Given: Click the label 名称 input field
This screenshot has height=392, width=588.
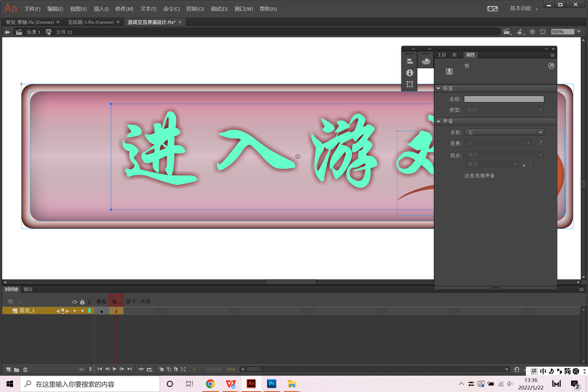Looking at the screenshot, I should 504,99.
